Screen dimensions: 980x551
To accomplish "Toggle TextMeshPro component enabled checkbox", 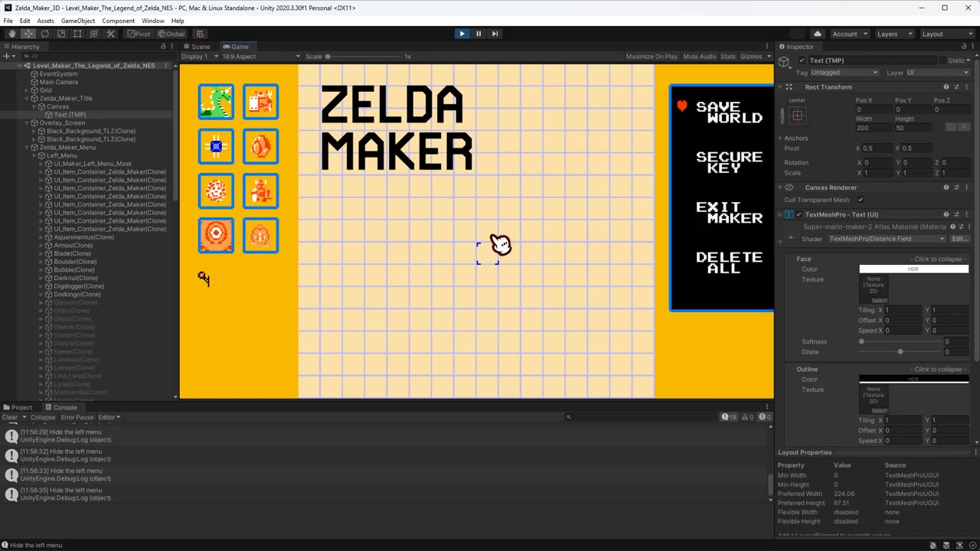I will 799,214.
